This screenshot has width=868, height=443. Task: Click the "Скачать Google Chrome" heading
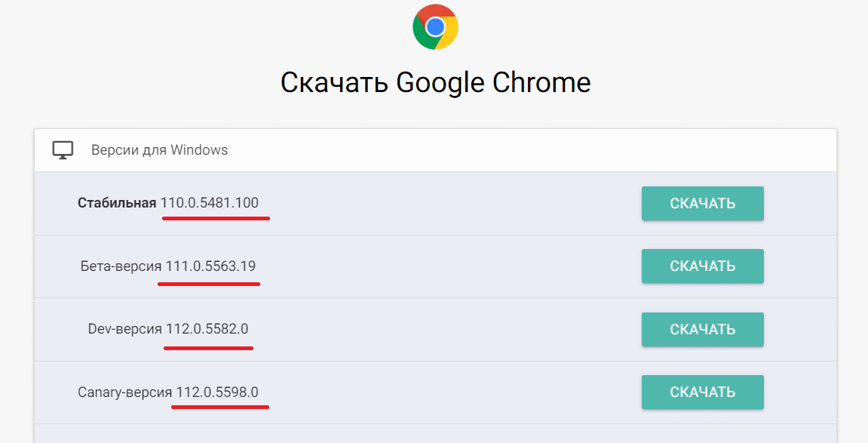[x=435, y=82]
